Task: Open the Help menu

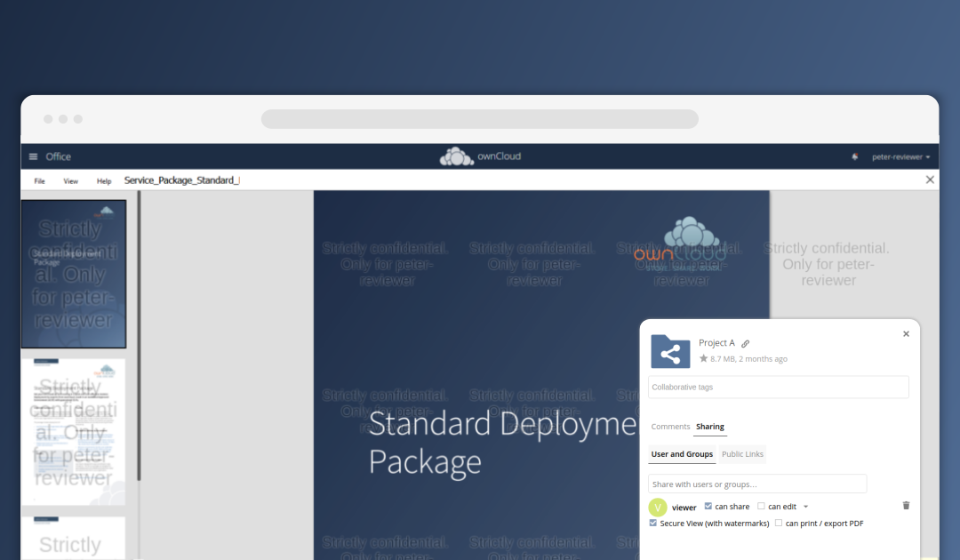Action: pyautogui.click(x=104, y=180)
